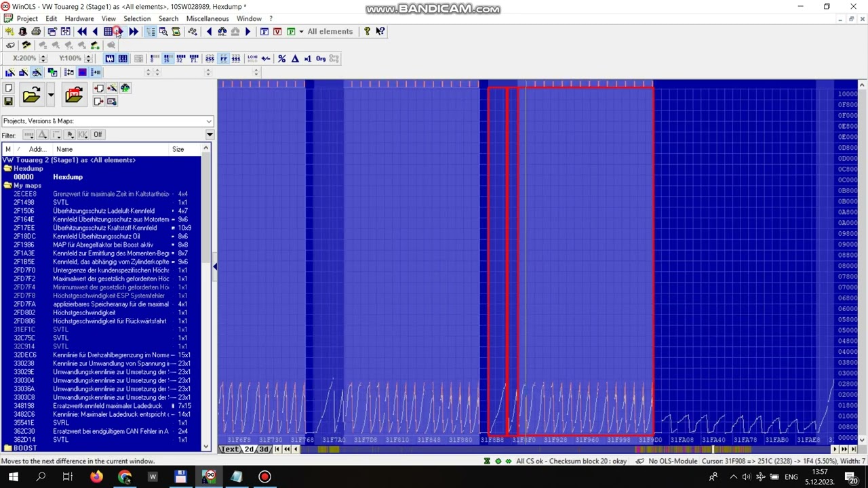Click the LoHi byte order icon
Screen dimensions: 868x488
pos(252,59)
